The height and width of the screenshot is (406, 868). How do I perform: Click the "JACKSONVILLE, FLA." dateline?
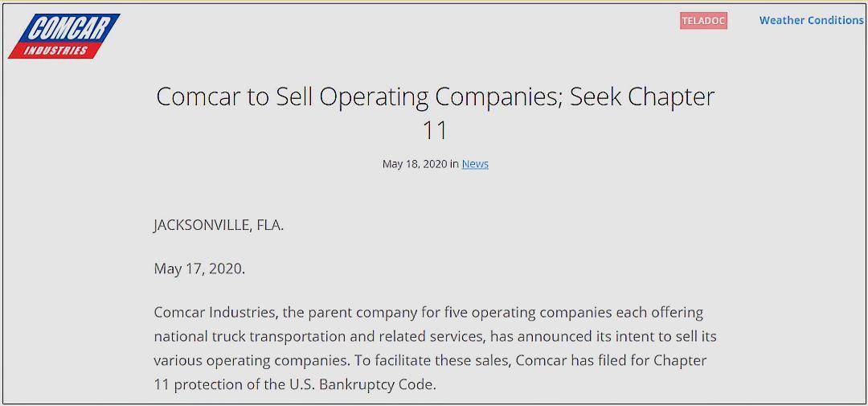tap(219, 225)
